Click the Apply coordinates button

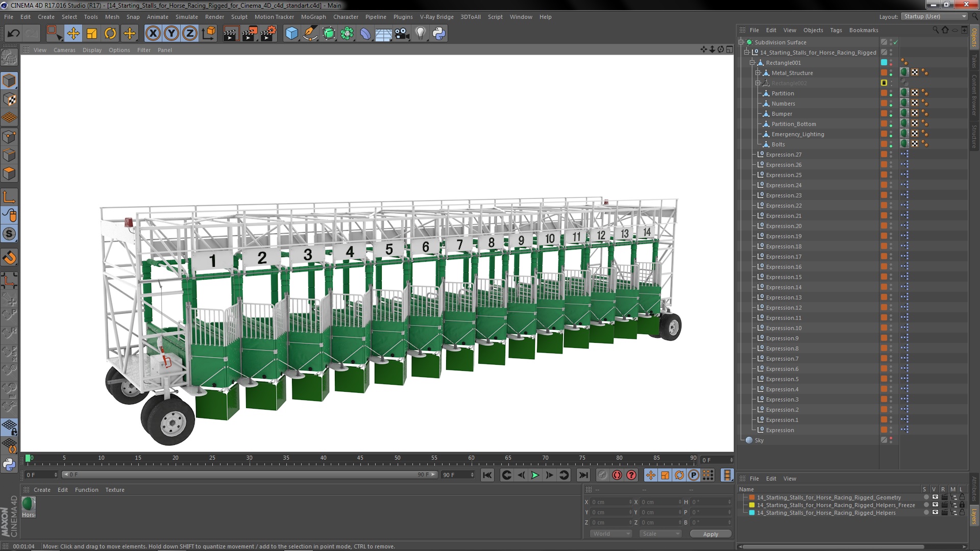click(x=710, y=534)
